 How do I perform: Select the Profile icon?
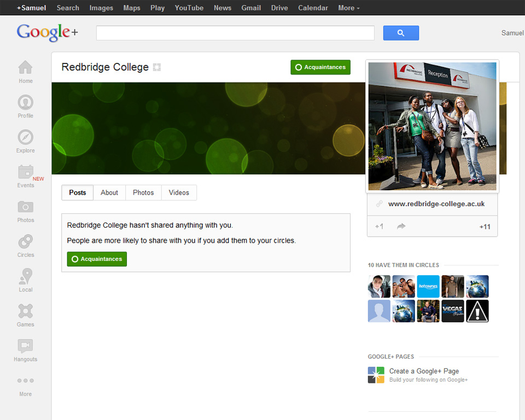click(x=25, y=103)
